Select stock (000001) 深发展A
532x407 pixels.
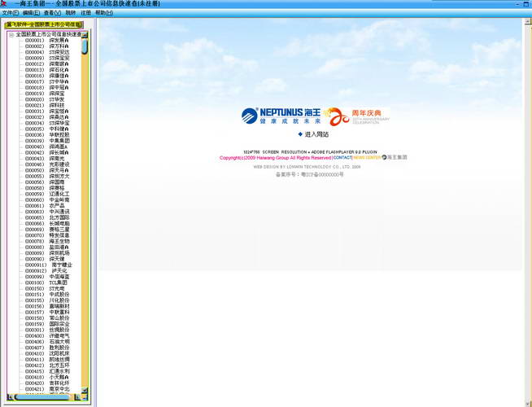coord(47,41)
